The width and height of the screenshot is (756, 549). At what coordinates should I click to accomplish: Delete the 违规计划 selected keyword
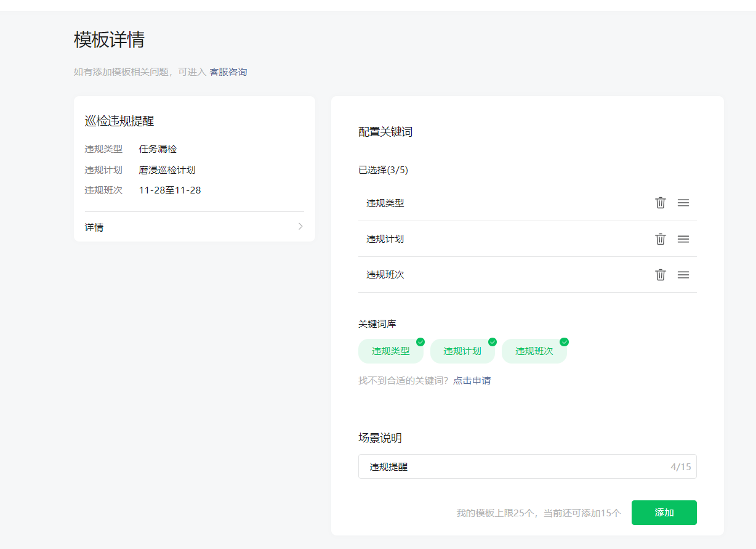coord(660,239)
